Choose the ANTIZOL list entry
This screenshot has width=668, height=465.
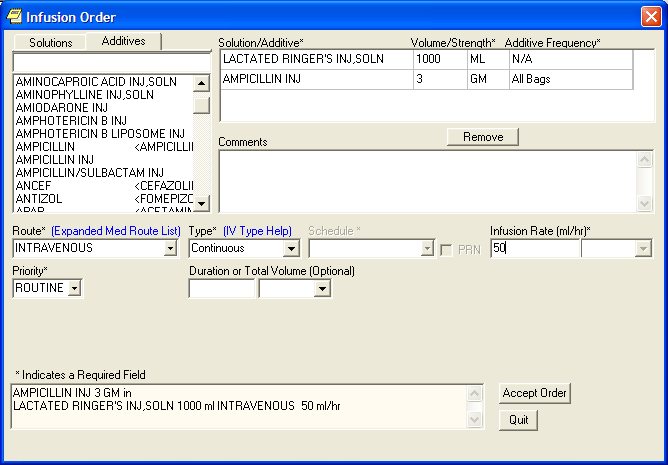pyautogui.click(x=103, y=199)
